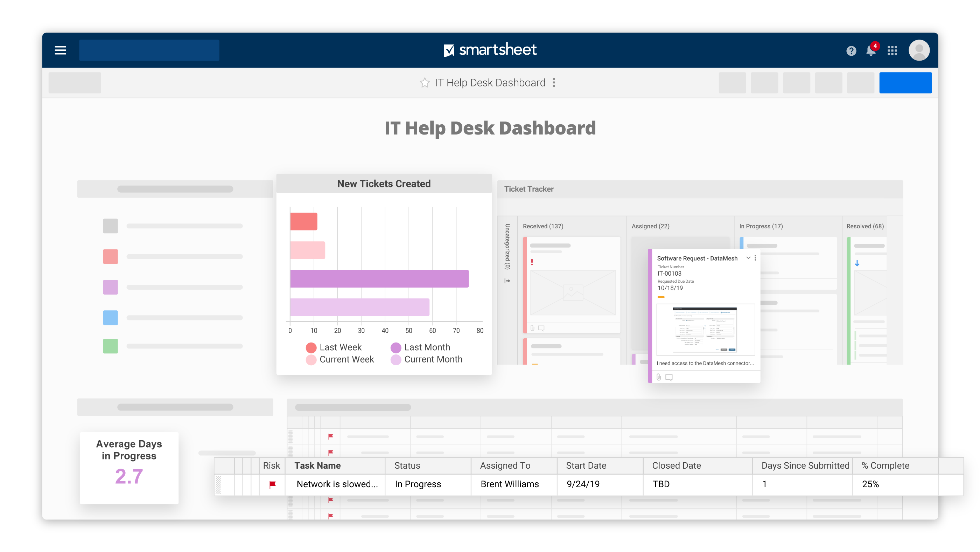Screen dimensions: 980x552
Task: Click the attachment paperclip on DataMesh card
Action: click(x=659, y=377)
